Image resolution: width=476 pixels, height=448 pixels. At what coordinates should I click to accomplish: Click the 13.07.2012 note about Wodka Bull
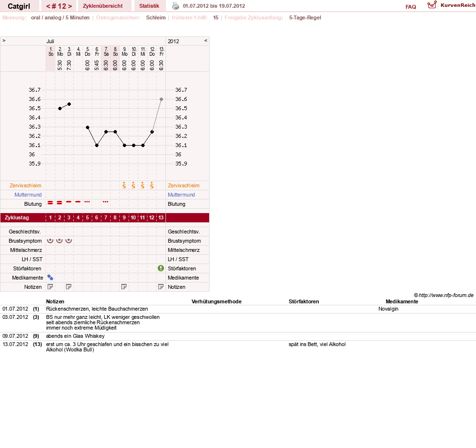pyautogui.click(x=107, y=347)
